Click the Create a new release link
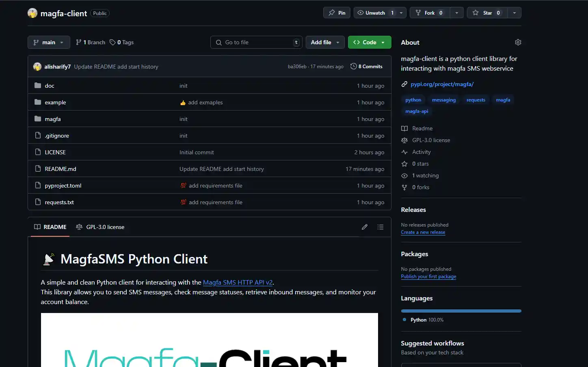This screenshot has width=588, height=367. [423, 232]
